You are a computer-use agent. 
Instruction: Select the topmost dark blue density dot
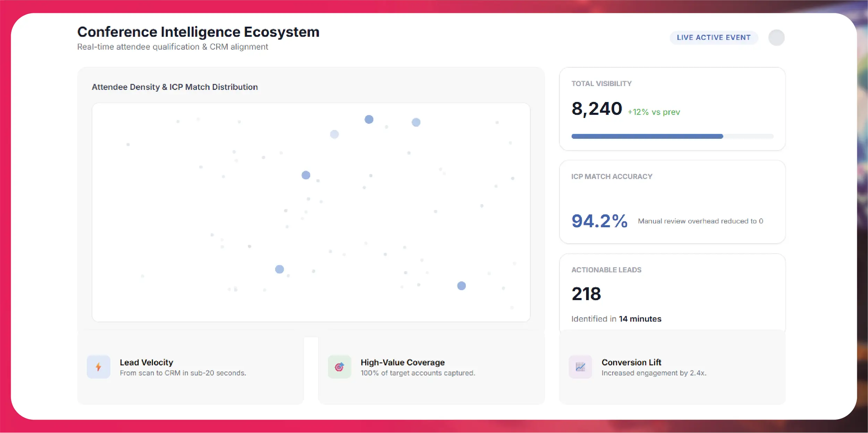tap(369, 119)
